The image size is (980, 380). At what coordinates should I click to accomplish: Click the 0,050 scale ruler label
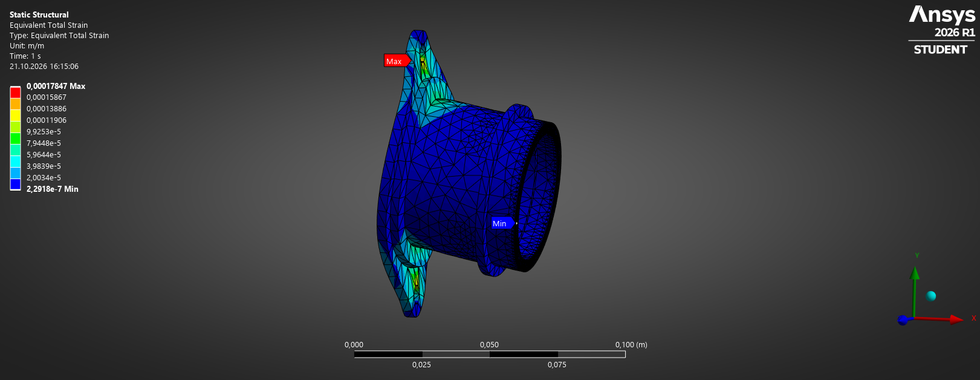[x=489, y=345]
